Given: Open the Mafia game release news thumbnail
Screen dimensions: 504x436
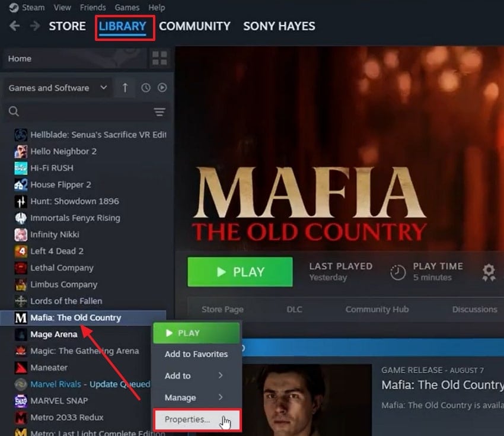Looking at the screenshot, I should pos(307,400).
